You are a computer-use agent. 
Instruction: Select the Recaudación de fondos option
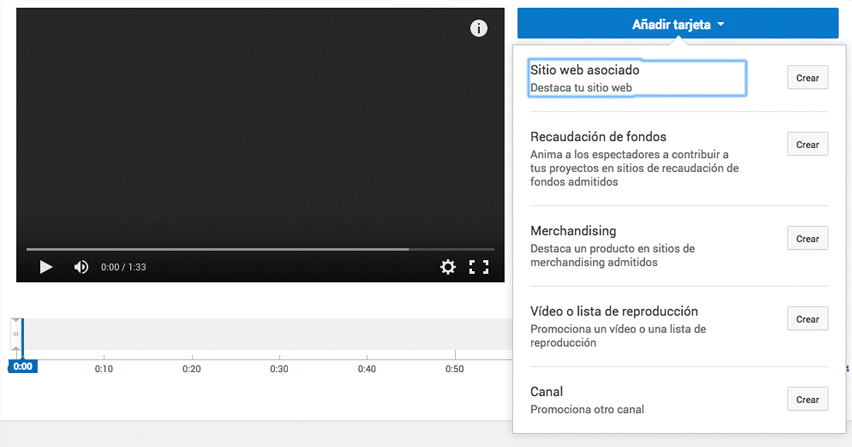click(598, 136)
